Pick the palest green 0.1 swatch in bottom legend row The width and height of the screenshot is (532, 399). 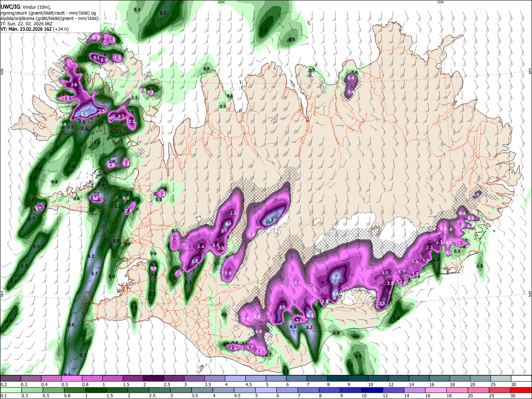point(11,390)
